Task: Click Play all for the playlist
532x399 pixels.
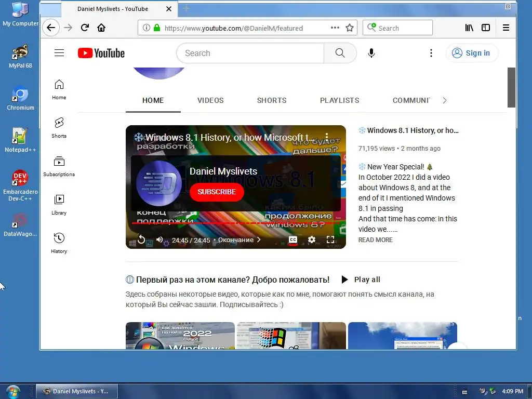Action: 361,280
